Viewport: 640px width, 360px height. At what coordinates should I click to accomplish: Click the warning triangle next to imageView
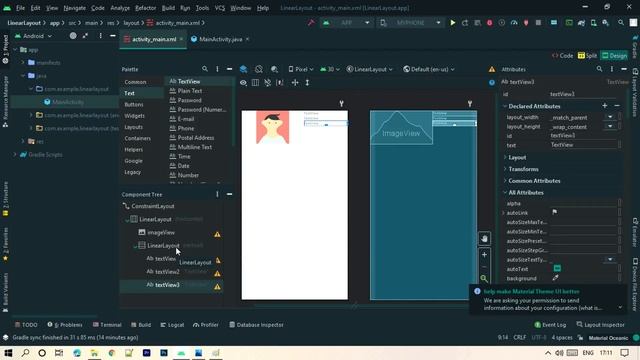coord(218,234)
